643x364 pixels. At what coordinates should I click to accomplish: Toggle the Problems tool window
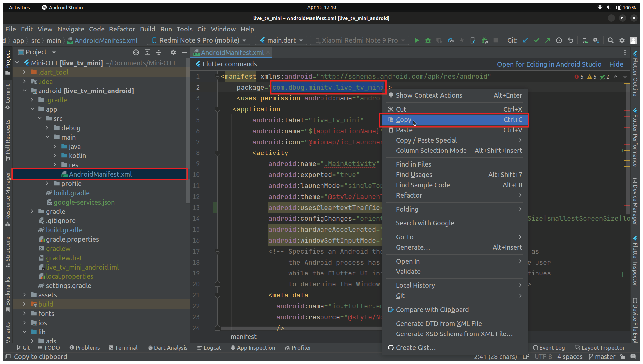85,348
